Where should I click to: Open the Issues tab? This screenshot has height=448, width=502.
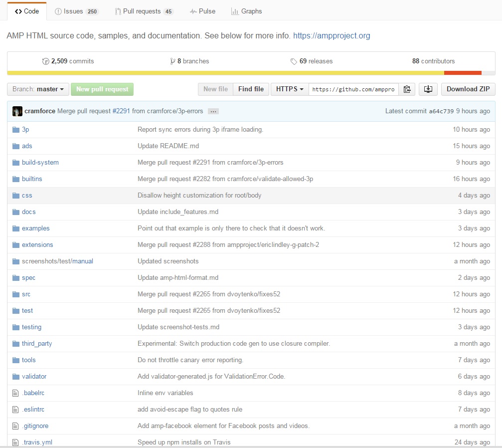click(x=76, y=11)
